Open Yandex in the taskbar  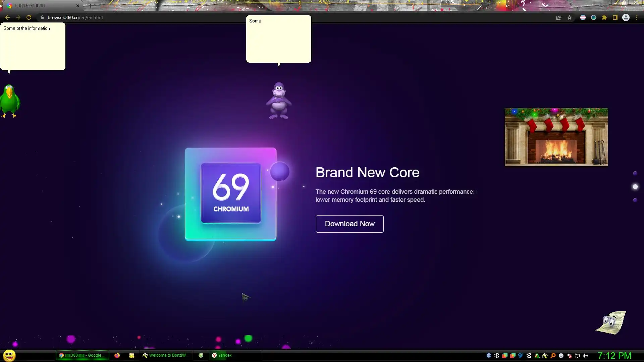coord(222,355)
